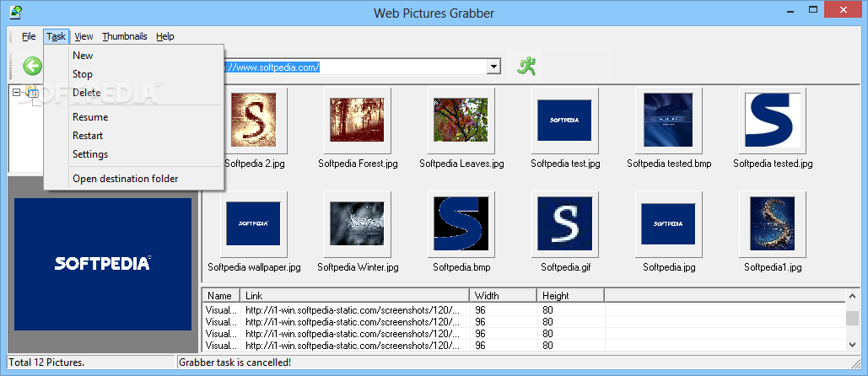The height and width of the screenshot is (376, 868).
Task: Choose Stop in the Task menu
Action: pos(134,74)
